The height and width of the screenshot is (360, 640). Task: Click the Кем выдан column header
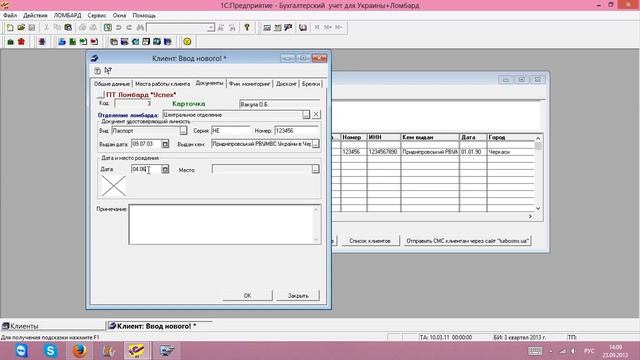click(x=430, y=138)
